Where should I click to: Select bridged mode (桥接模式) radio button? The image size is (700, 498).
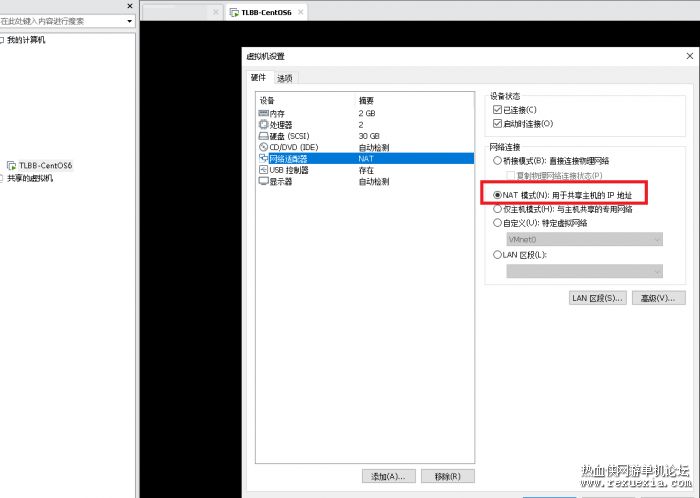497,160
